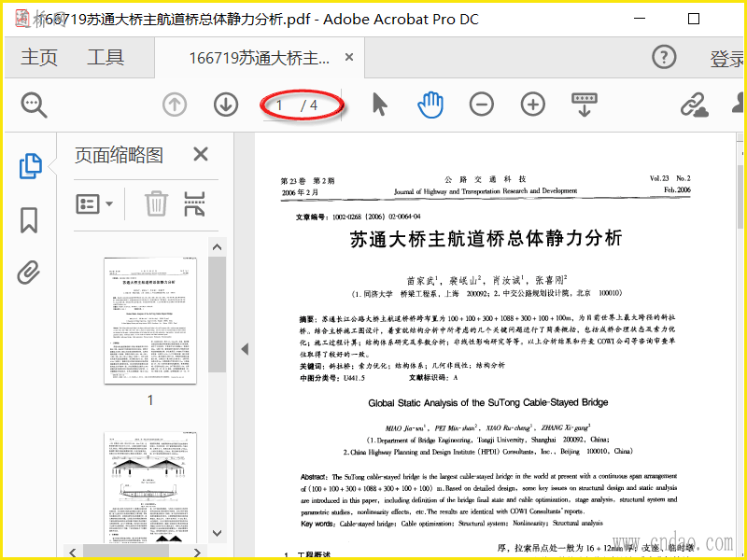Click the 中图分类号 U441.5 text
This screenshot has width=747, height=560.
tap(332, 378)
